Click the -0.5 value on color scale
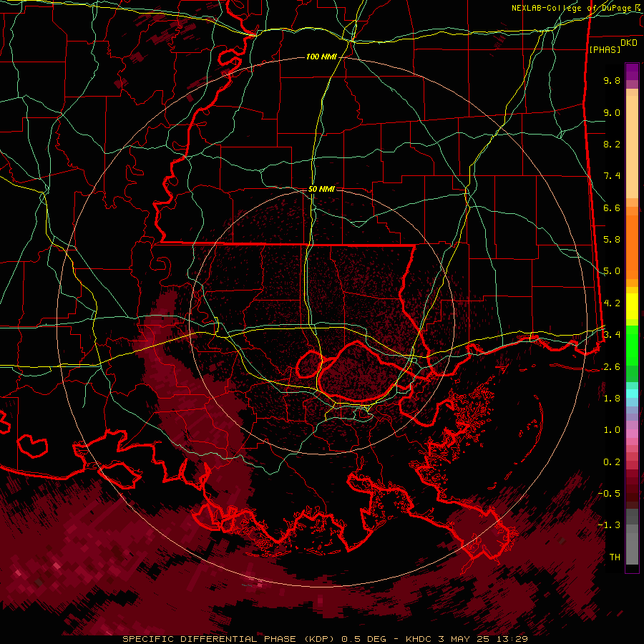 click(x=609, y=494)
